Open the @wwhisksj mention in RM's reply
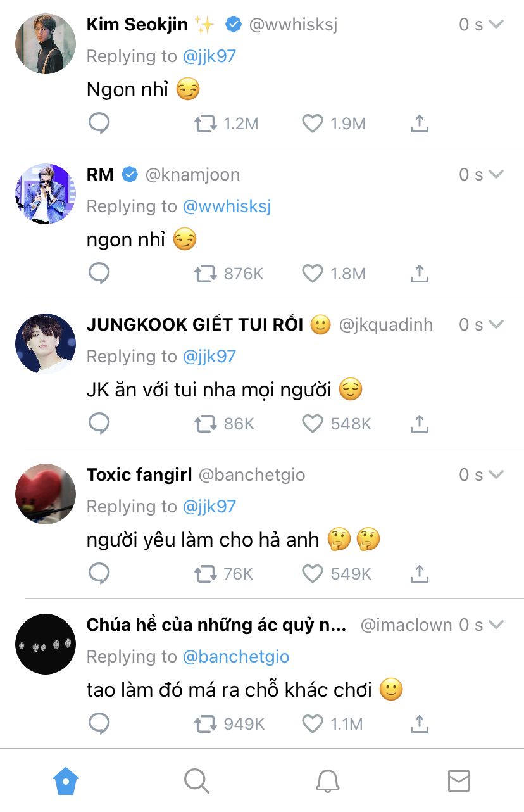Viewport: 524px width, 812px height. pyautogui.click(x=227, y=206)
